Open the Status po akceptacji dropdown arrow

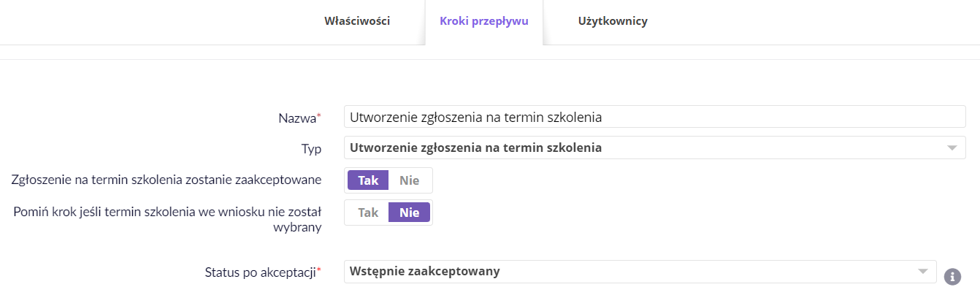pos(922,272)
